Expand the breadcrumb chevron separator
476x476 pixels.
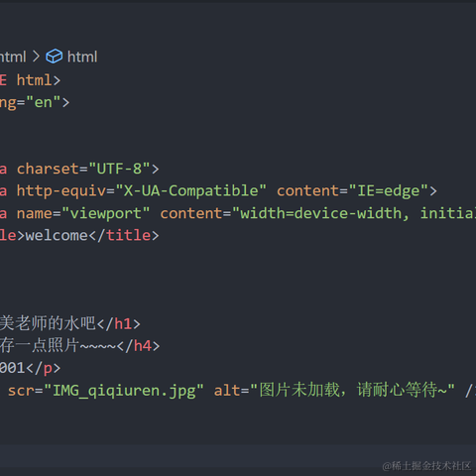tap(36, 57)
